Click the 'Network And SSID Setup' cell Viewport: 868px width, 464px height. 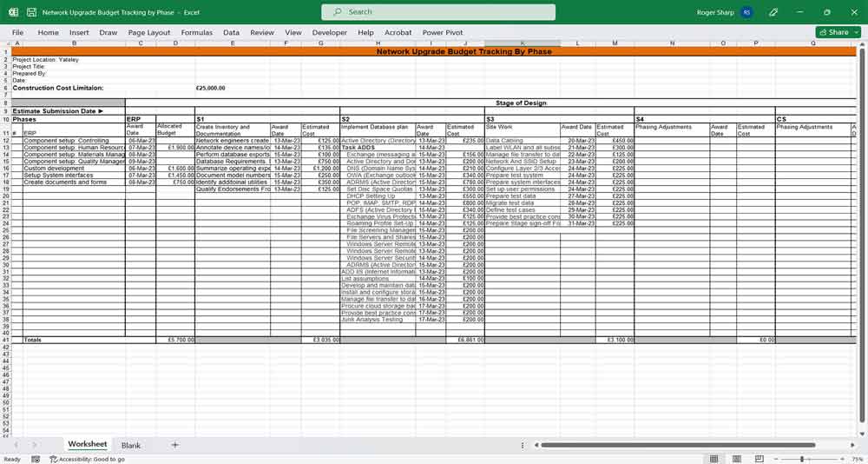tap(521, 162)
